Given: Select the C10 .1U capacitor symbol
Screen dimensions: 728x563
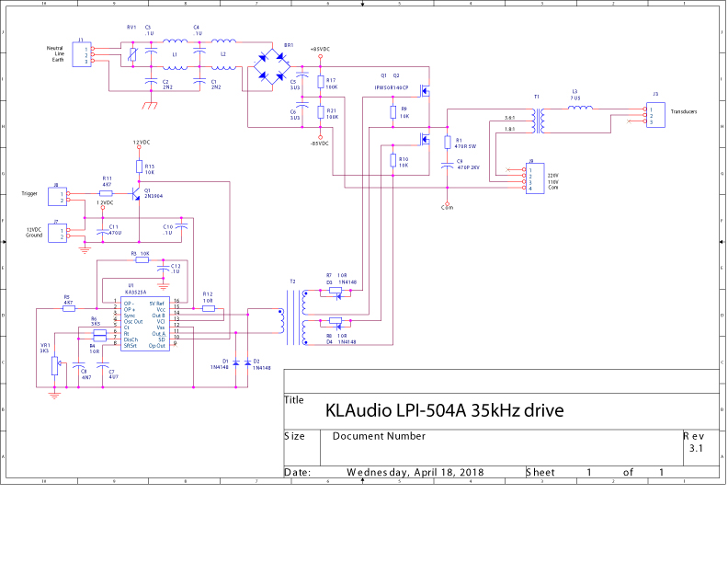Looking at the screenshot, I should [181, 226].
